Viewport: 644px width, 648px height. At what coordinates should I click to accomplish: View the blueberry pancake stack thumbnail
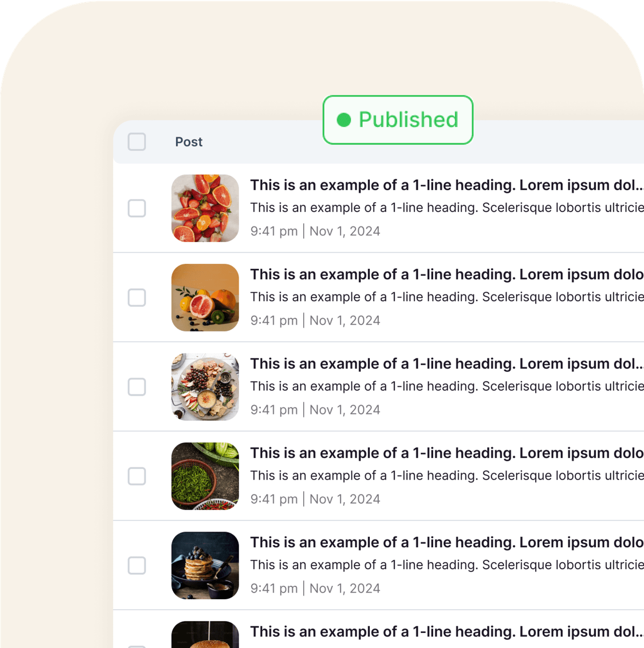coord(205,565)
